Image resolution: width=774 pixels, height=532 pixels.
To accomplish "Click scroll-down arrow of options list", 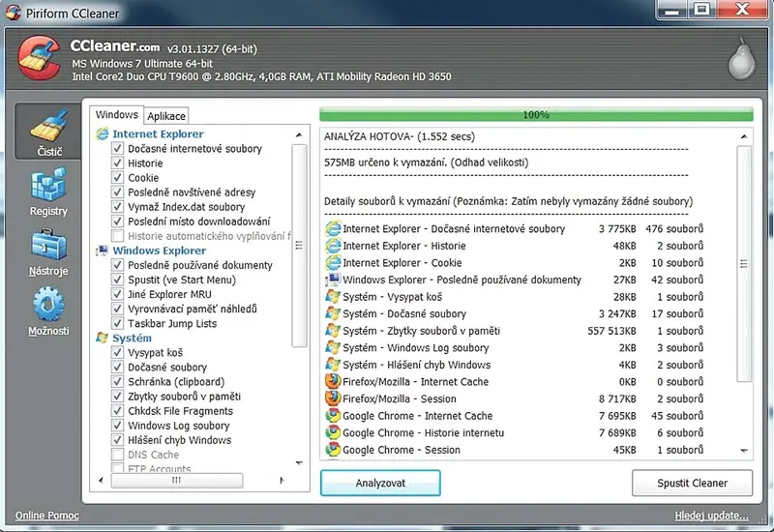I will (x=299, y=463).
